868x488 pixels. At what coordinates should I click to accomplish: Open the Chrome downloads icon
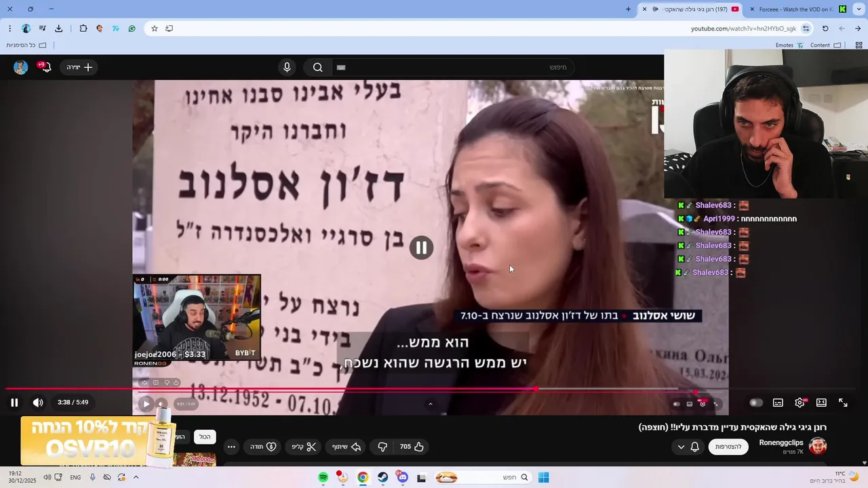(x=58, y=28)
